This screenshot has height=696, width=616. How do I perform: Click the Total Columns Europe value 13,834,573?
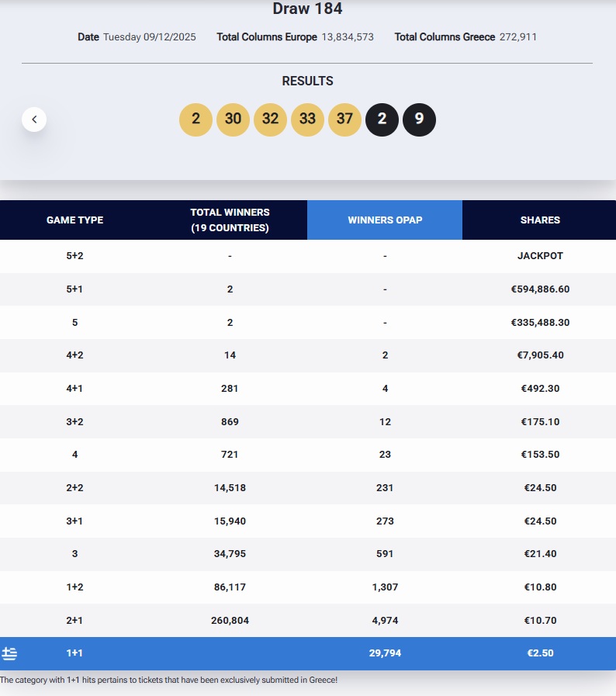(x=347, y=37)
